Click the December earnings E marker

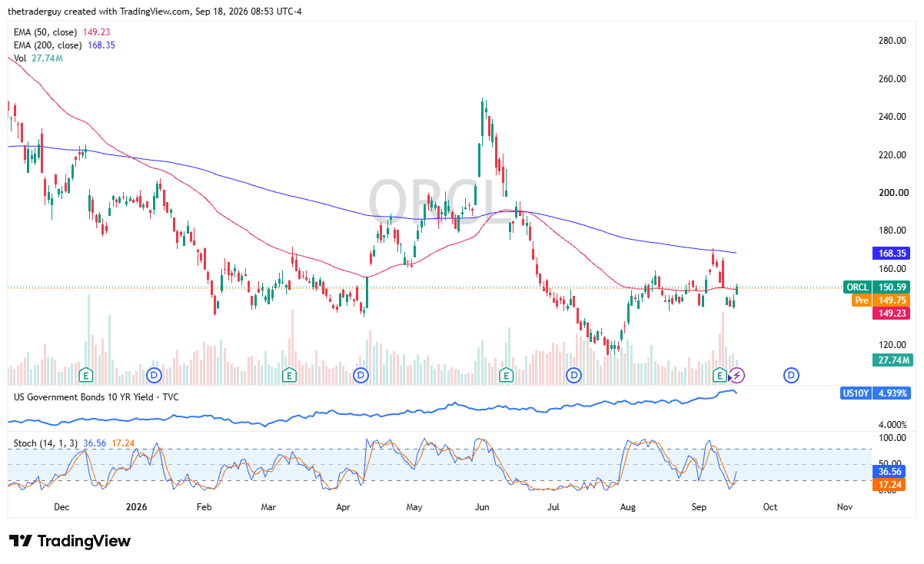pos(87,375)
